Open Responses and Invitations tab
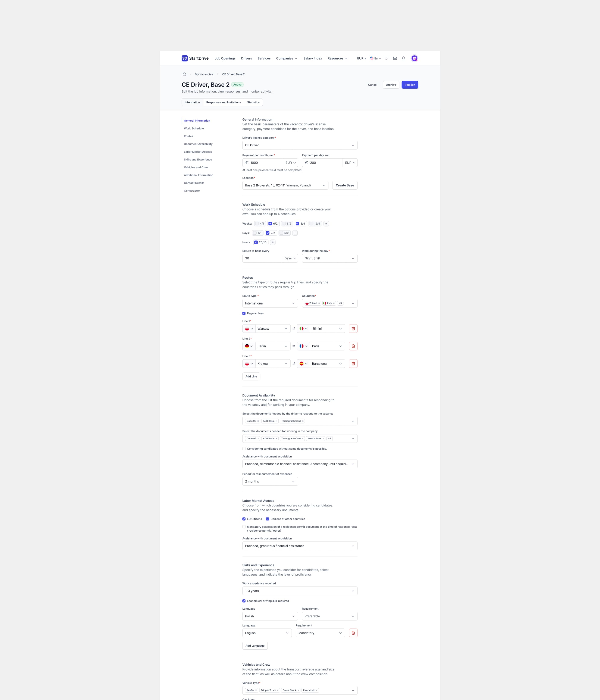The height and width of the screenshot is (700, 600). (223, 102)
